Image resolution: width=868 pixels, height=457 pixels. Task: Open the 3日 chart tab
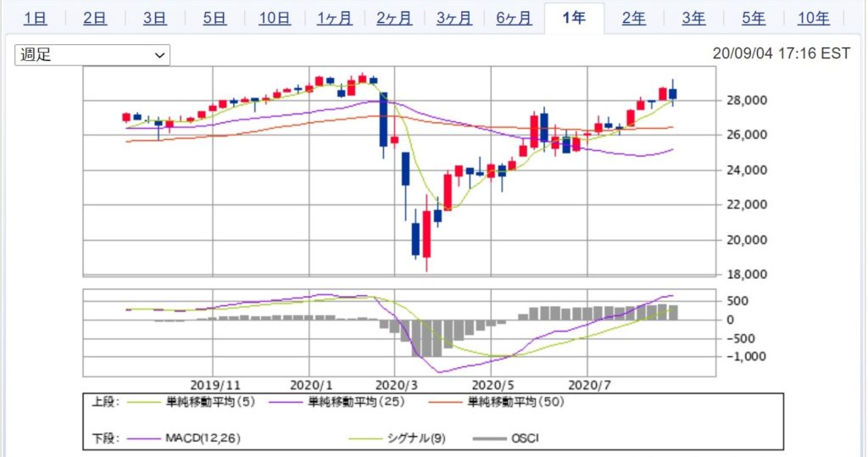pos(154,19)
